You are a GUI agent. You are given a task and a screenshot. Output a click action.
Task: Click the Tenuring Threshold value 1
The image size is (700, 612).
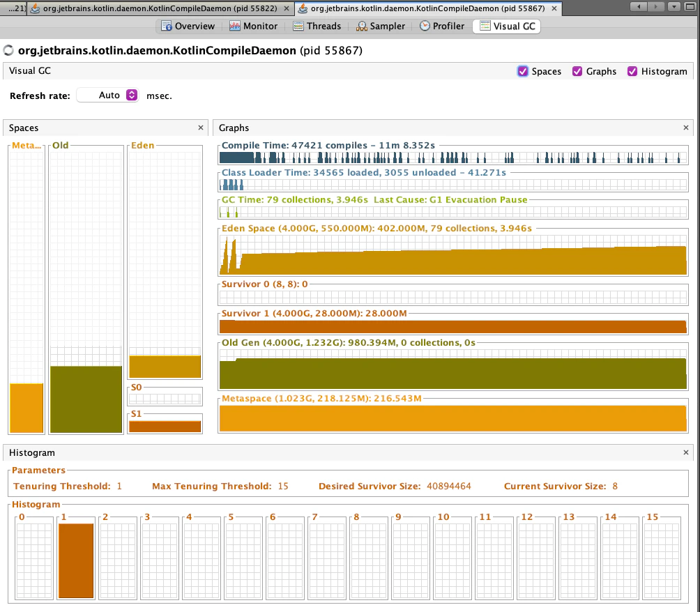coord(119,486)
